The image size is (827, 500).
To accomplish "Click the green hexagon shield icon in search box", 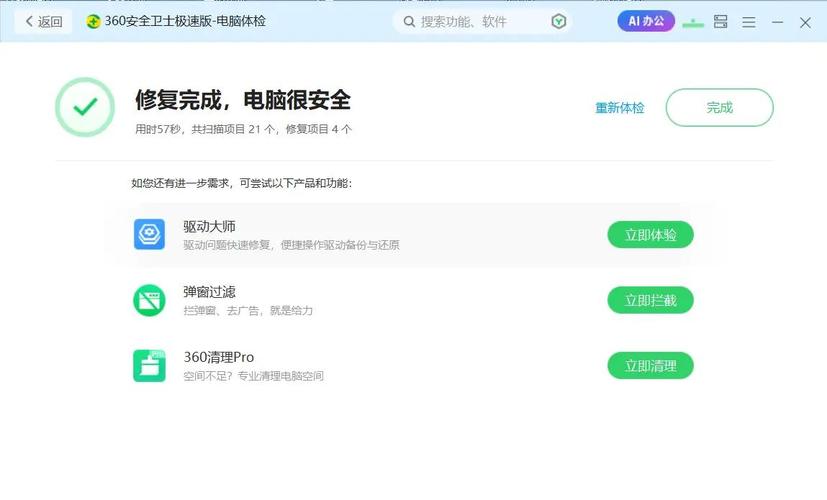I will point(559,22).
